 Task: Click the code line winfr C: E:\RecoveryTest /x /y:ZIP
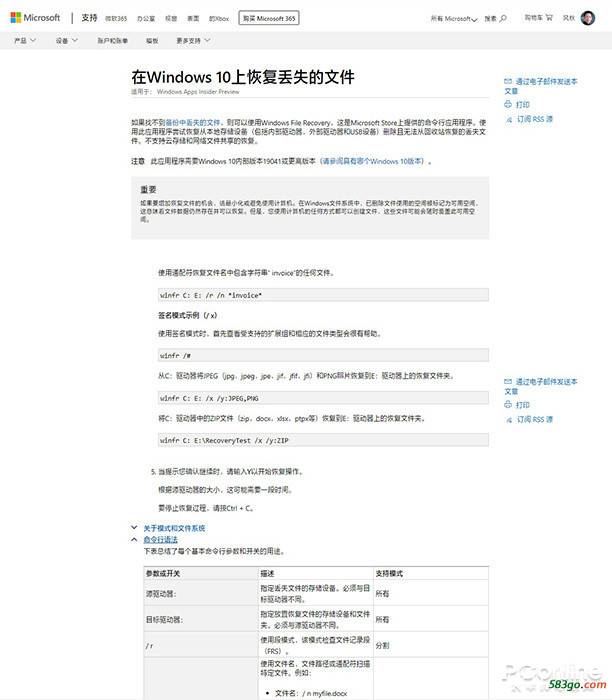click(323, 440)
